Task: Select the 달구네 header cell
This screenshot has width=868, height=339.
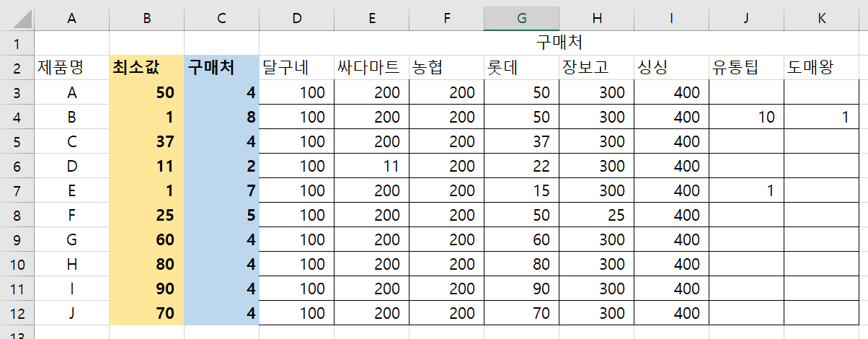Action: [296, 68]
